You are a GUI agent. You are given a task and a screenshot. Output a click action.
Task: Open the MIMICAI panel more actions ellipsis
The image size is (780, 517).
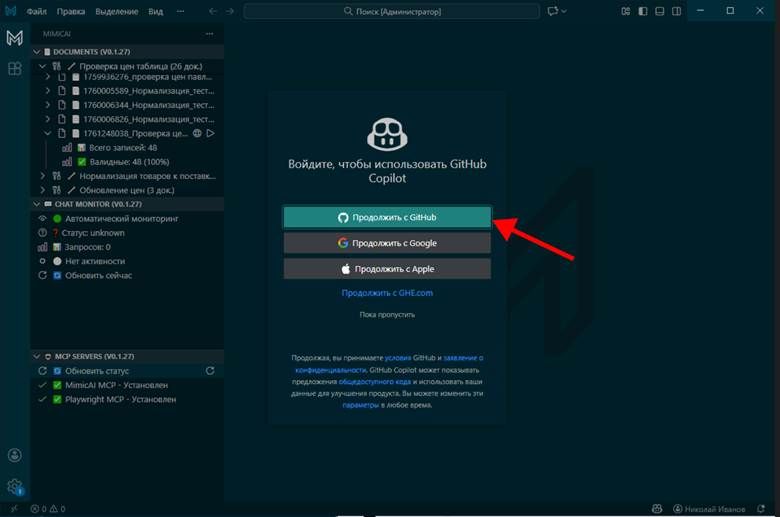click(x=209, y=34)
